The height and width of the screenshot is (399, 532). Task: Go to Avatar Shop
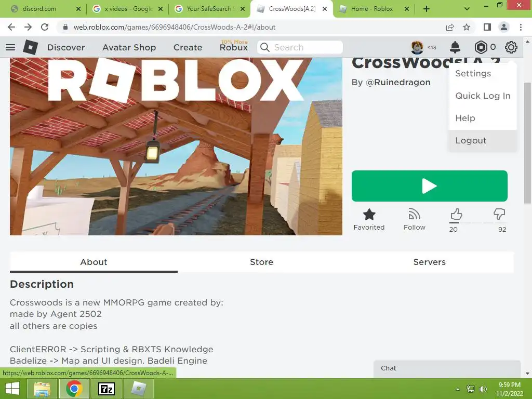tap(129, 47)
